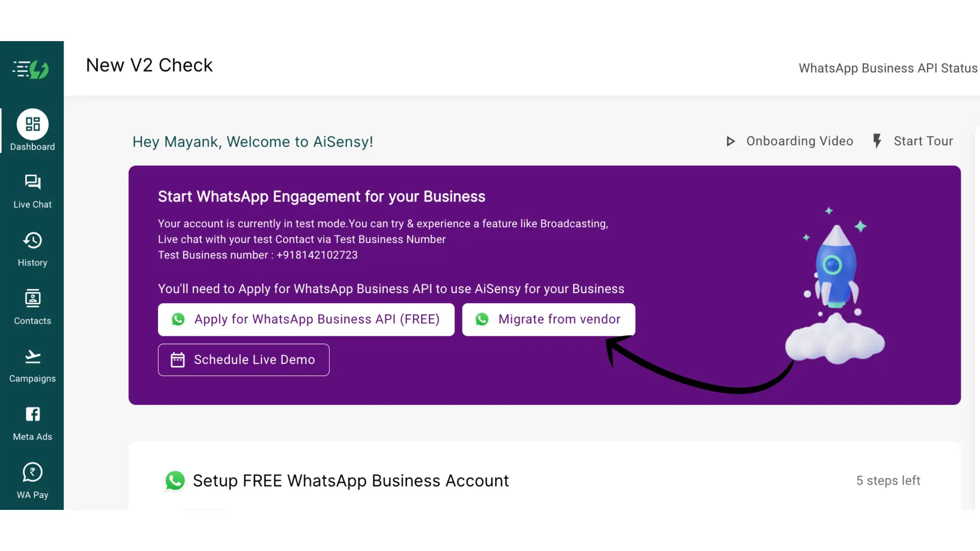Open the Onboarding Video

coord(799,141)
